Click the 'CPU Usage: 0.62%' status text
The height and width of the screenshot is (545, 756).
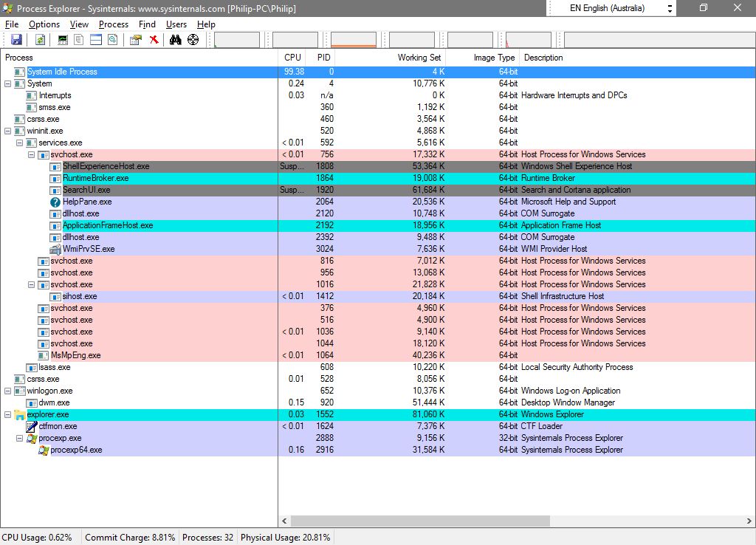(37, 538)
